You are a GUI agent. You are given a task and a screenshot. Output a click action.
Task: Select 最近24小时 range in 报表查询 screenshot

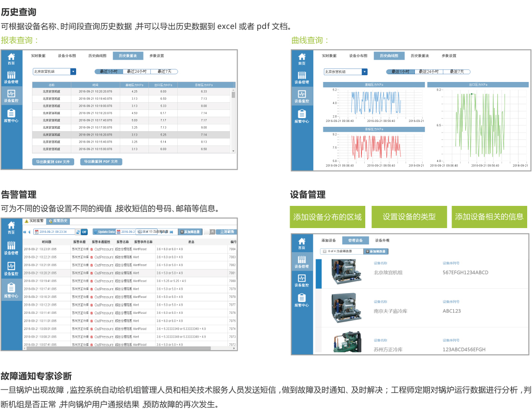pos(137,72)
